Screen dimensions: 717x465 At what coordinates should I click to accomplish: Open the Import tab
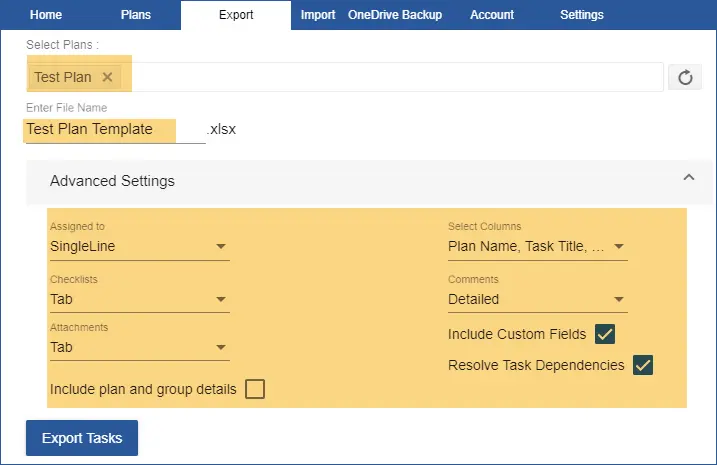click(318, 15)
